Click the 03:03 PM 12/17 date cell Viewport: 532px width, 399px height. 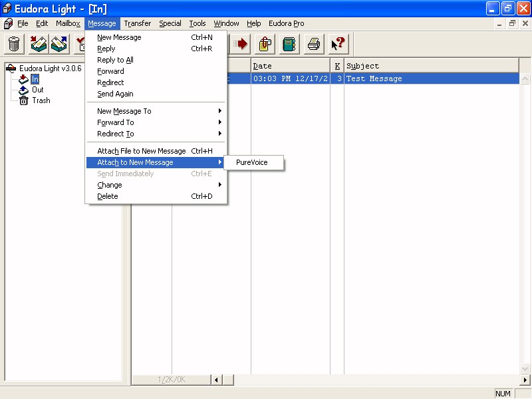coord(291,78)
